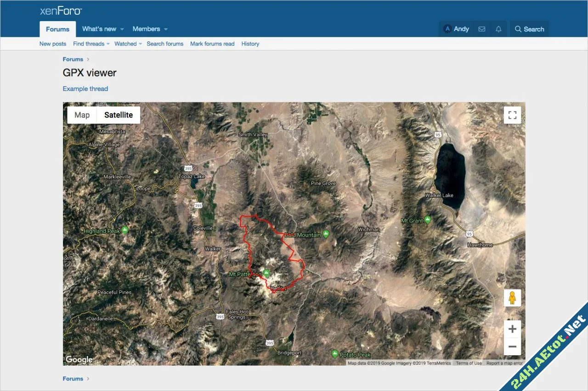The height and width of the screenshot is (391, 588).
Task: Switch to the Forums tab
Action: (57, 28)
